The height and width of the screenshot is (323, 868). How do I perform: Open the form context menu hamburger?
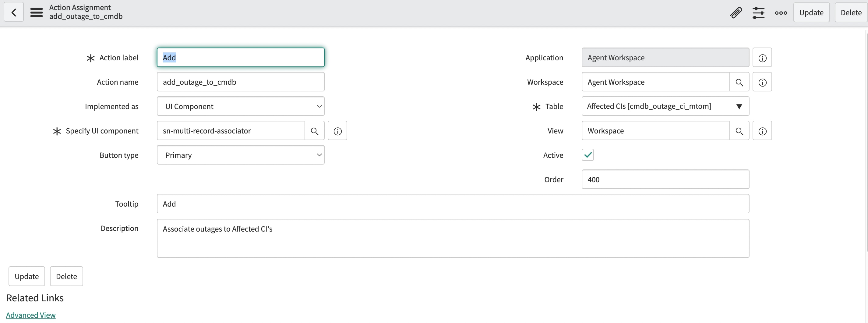tap(36, 12)
